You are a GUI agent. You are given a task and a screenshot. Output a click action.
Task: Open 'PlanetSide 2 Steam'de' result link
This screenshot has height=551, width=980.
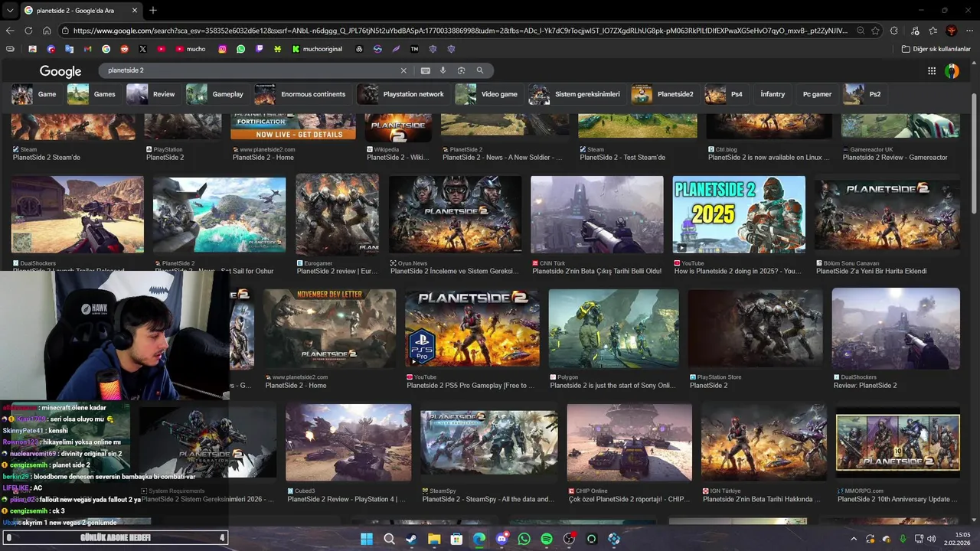(x=47, y=158)
